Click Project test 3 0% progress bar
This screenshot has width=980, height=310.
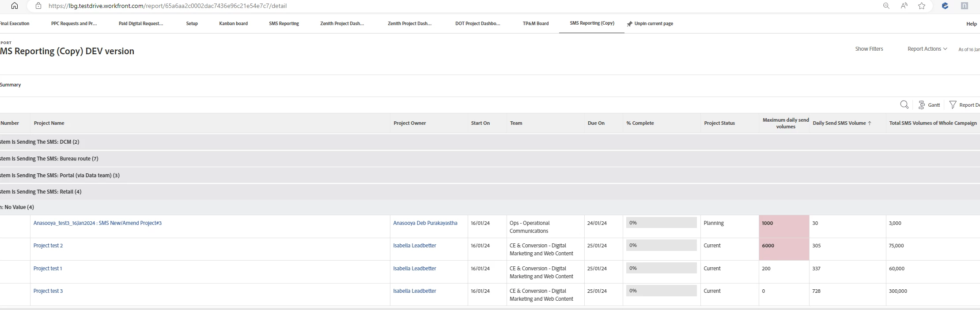(661, 291)
